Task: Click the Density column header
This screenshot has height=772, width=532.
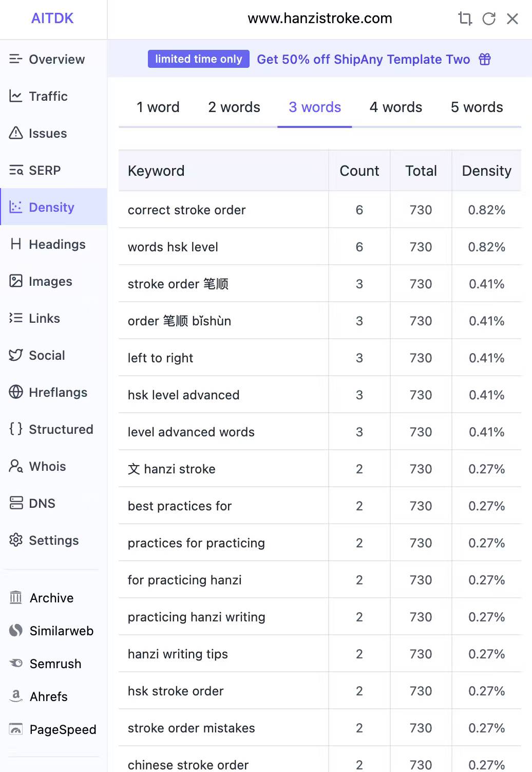Action: pyautogui.click(x=487, y=171)
